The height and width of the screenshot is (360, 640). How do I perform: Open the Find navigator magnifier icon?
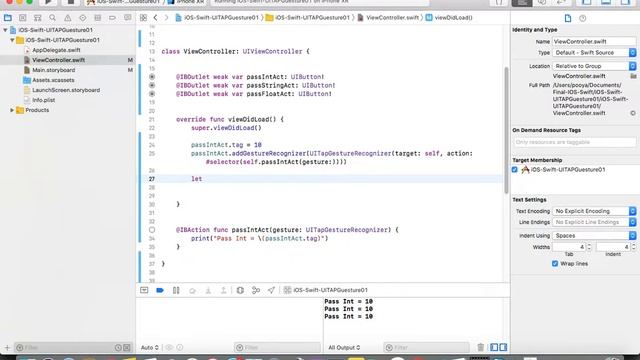52,18
